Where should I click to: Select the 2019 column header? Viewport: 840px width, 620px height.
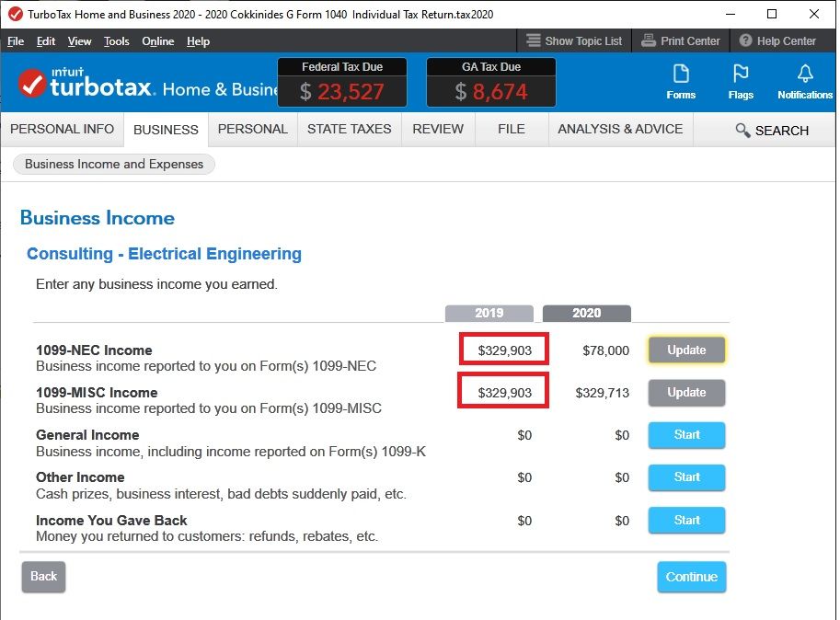pyautogui.click(x=489, y=313)
